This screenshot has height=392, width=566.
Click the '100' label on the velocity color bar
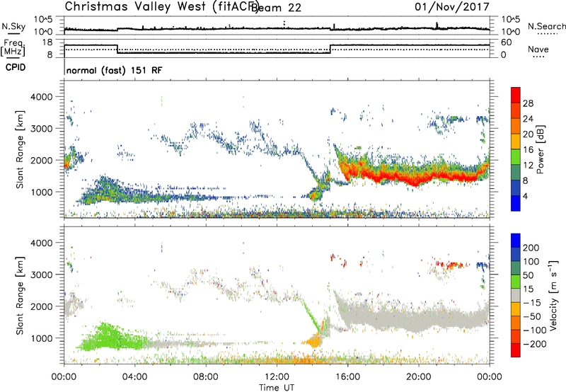point(531,262)
